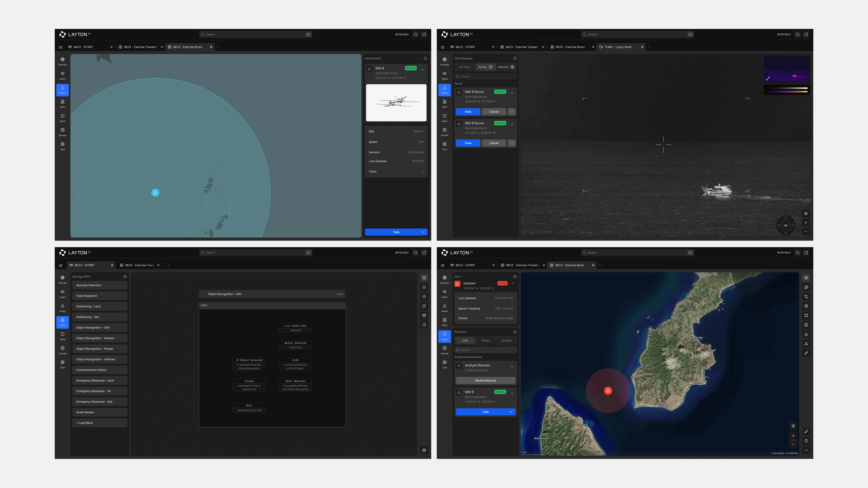Image resolution: width=868 pixels, height=488 pixels.
Task: Click Save in the Object Recognition - UAV editor
Action: tap(340, 294)
